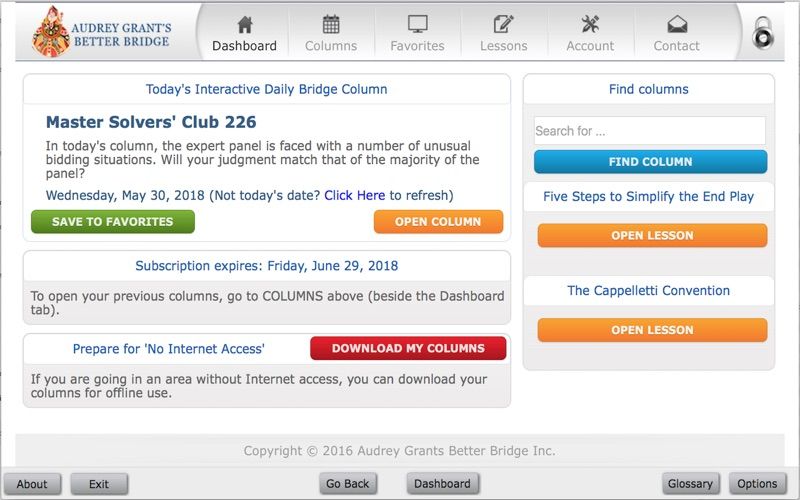Open the Master Solvers' Club column

[x=438, y=222]
